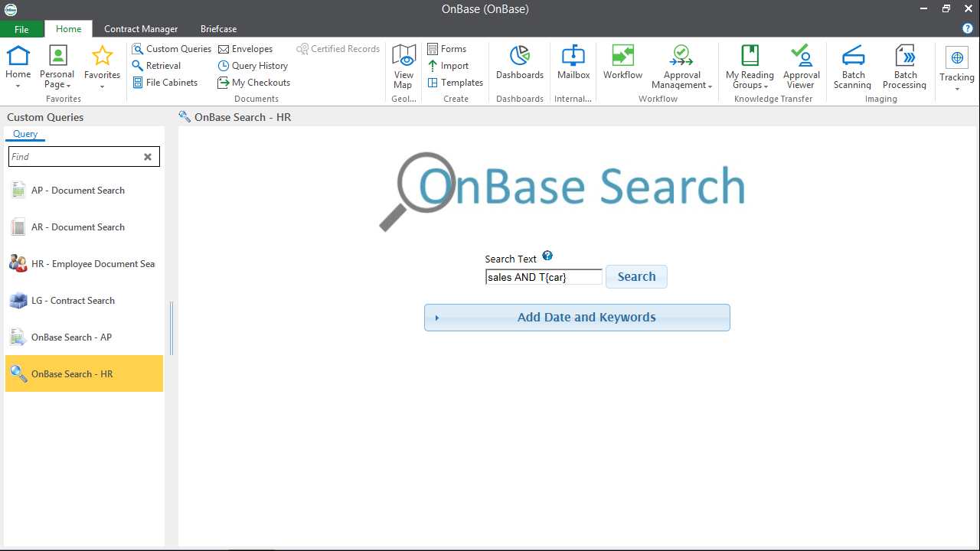This screenshot has width=980, height=551.
Task: Open Forms in Create group
Action: pyautogui.click(x=447, y=49)
